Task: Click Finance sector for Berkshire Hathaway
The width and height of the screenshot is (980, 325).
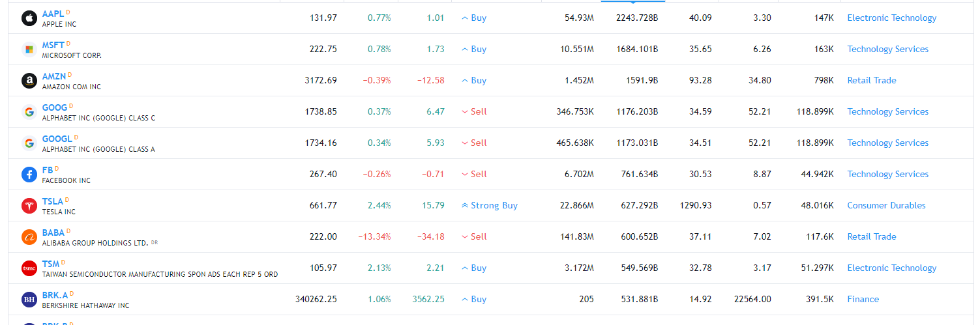Action: (x=863, y=300)
